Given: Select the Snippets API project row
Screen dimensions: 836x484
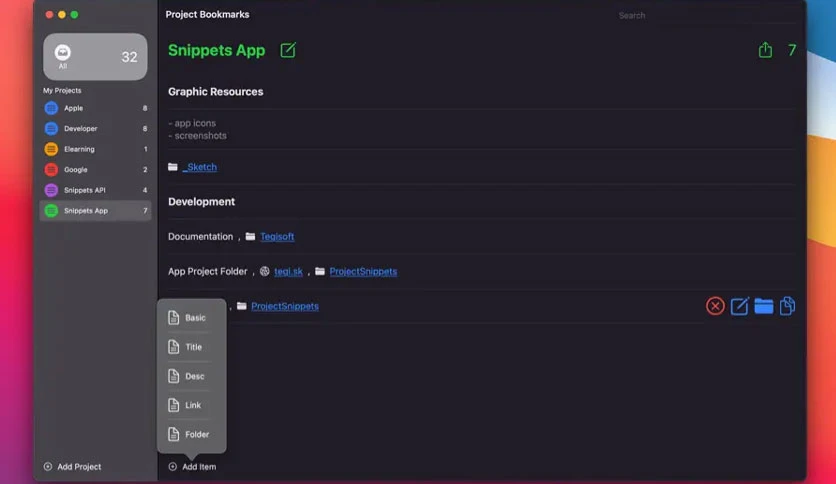Looking at the screenshot, I should pyautogui.click(x=95, y=190).
